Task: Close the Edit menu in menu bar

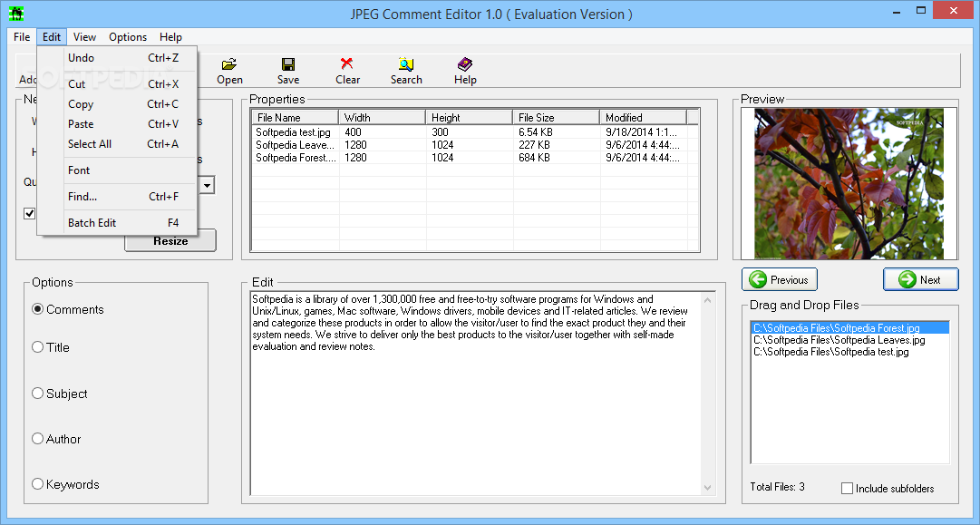Action: [52, 37]
